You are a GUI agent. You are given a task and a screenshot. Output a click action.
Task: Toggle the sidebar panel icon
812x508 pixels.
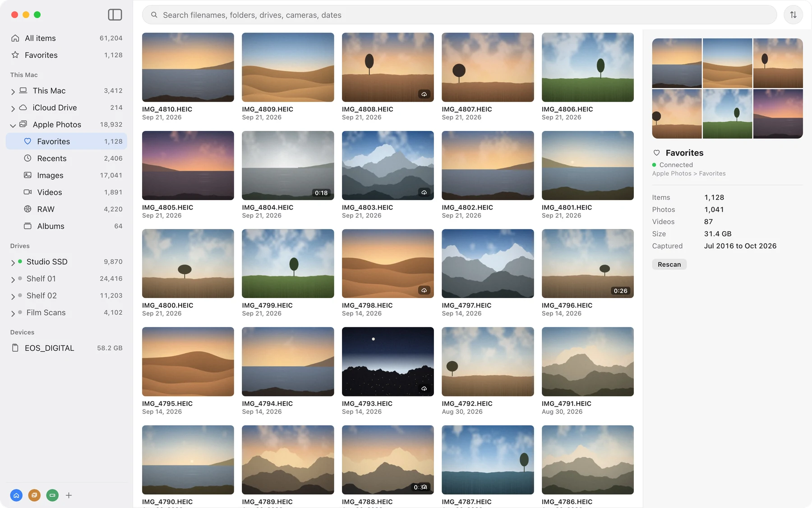click(x=115, y=15)
